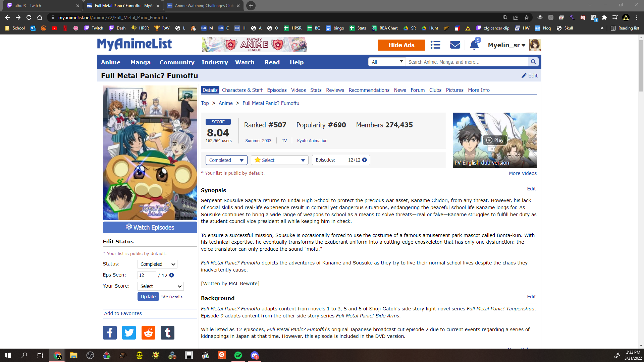Click the Update button
Viewport: 644px width, 362px height.
(x=148, y=297)
